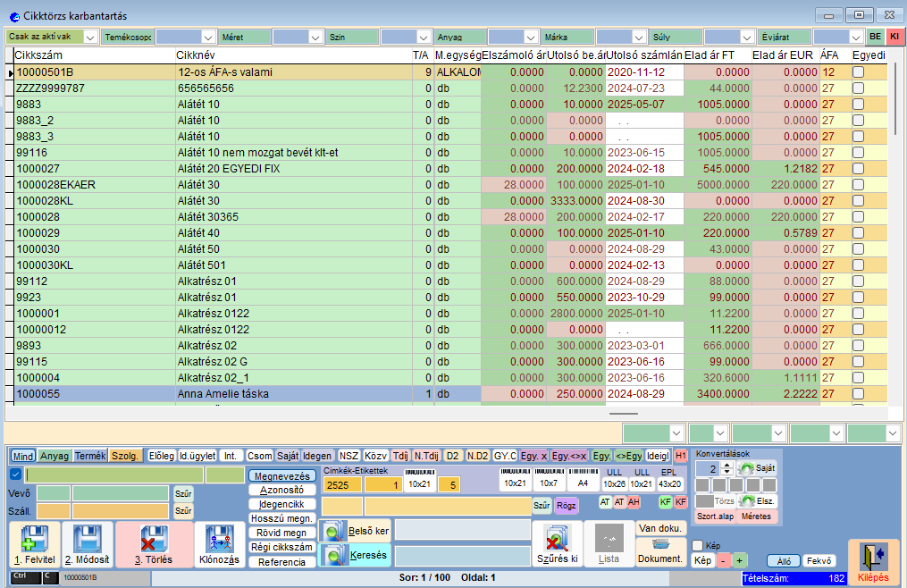The image size is (907, 588).
Task: Toggle Egyedi checkbox for item ZZZZ9999787
Action: 858,88
